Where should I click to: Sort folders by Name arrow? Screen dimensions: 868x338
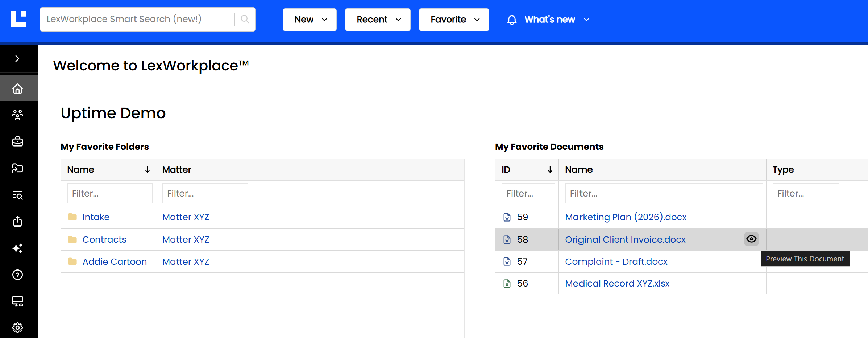(148, 169)
